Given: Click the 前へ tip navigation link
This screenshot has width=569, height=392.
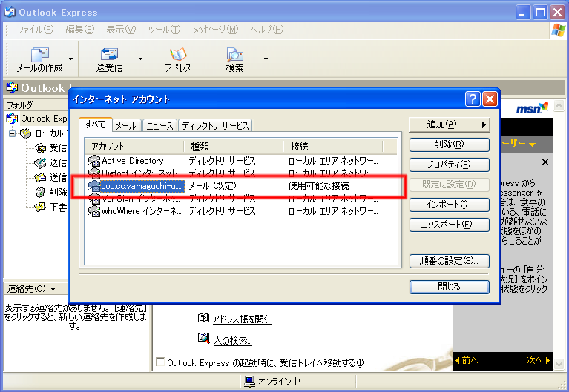Looking at the screenshot, I should 467,360.
